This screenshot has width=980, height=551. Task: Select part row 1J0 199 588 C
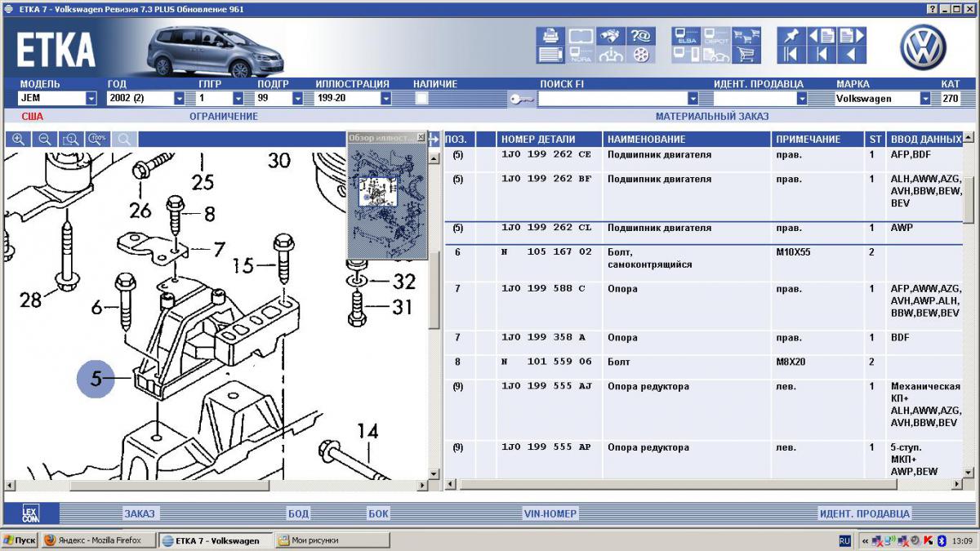pyautogui.click(x=703, y=305)
